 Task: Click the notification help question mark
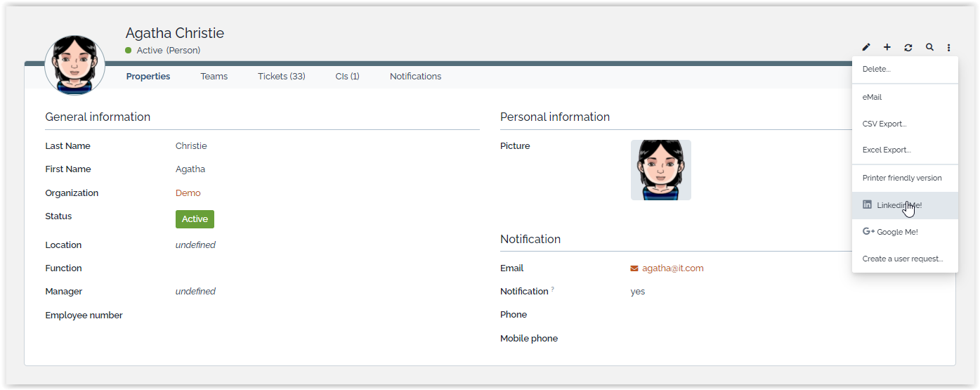click(x=553, y=289)
